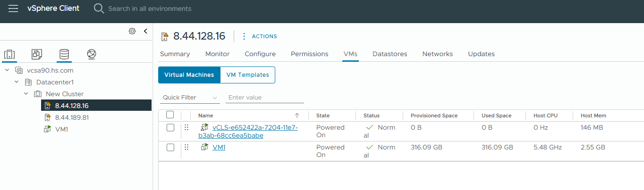Collapse the New Cluster tree node
This screenshot has height=190, width=644.
26,94
